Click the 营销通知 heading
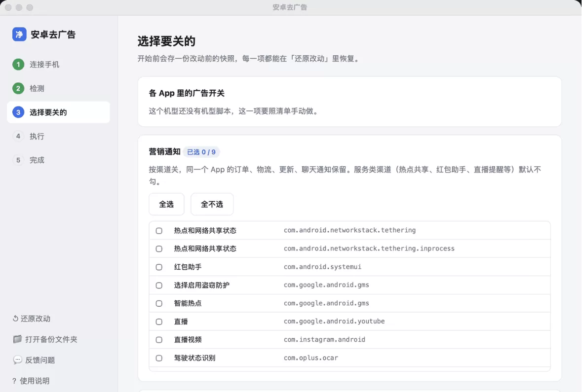Image resolution: width=582 pixels, height=392 pixels. coord(164,152)
